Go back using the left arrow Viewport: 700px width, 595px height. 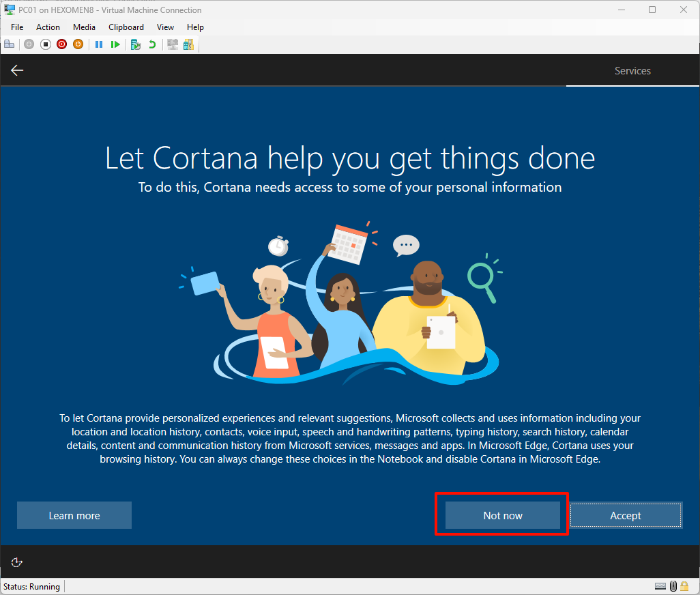click(17, 70)
